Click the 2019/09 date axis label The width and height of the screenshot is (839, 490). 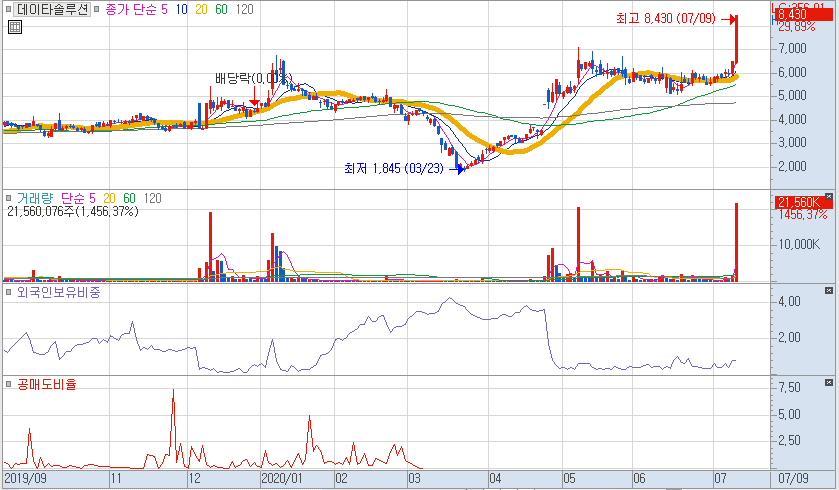click(26, 478)
